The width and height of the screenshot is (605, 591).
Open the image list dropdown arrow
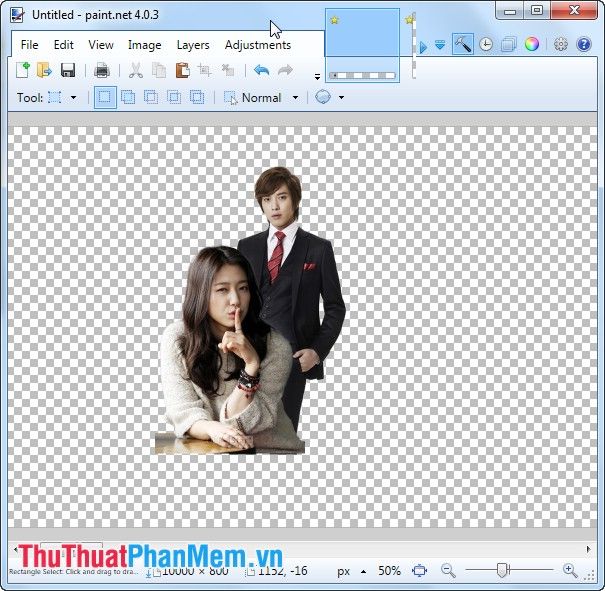point(440,45)
